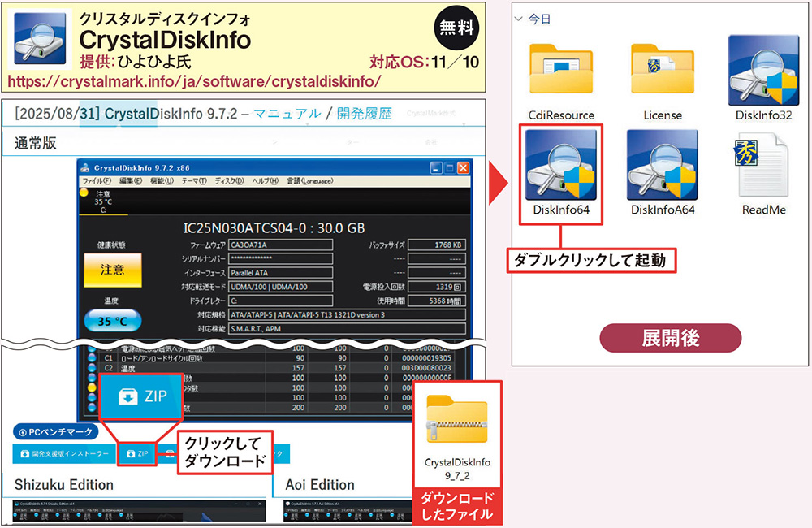The width and height of the screenshot is (812, 528).
Task: Click the transfer mode field UDMA/100 | UDMA/100
Action: [x=281, y=287]
